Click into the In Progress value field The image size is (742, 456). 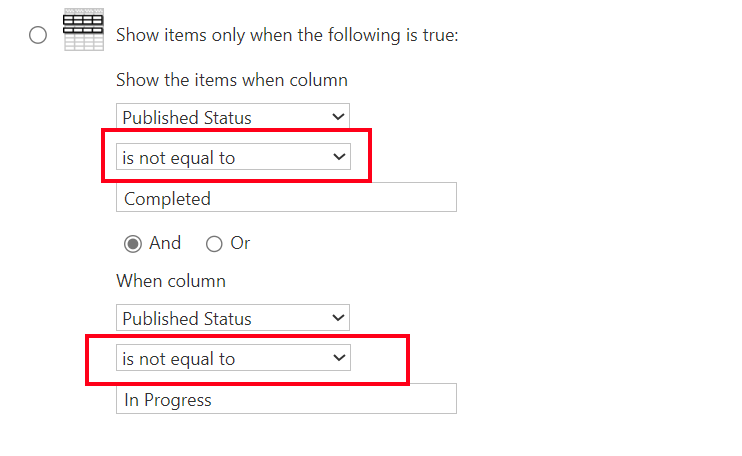click(286, 399)
